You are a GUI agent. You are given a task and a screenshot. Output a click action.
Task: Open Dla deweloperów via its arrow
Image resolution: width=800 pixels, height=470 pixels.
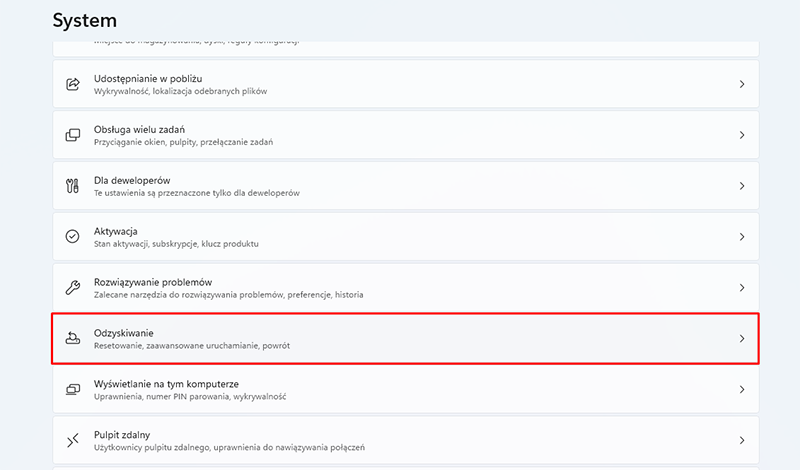tap(742, 186)
